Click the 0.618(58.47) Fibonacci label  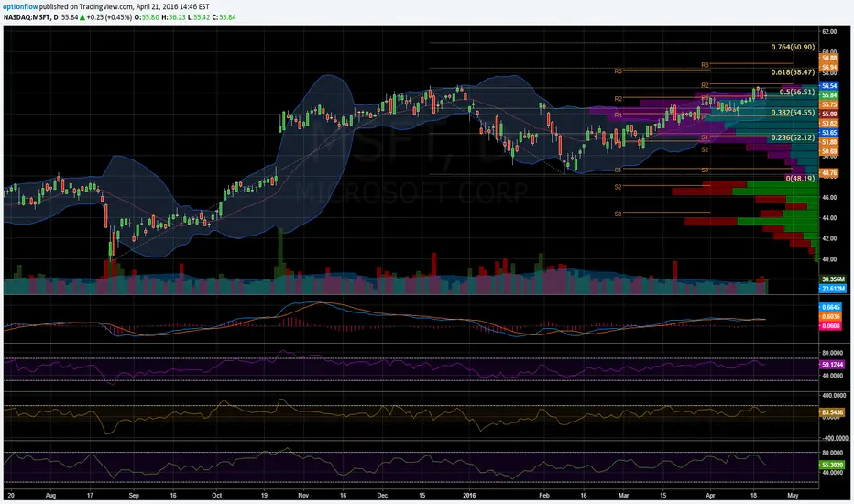793,71
